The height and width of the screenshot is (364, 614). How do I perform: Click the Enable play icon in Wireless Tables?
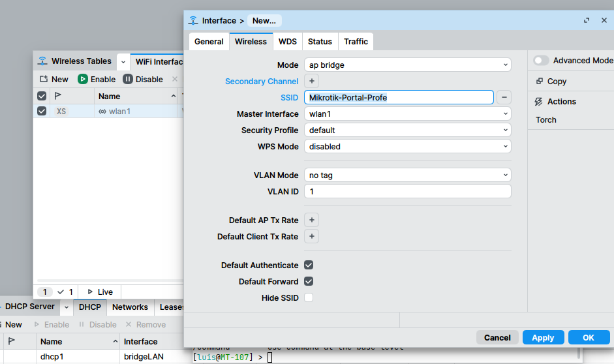[x=83, y=80]
